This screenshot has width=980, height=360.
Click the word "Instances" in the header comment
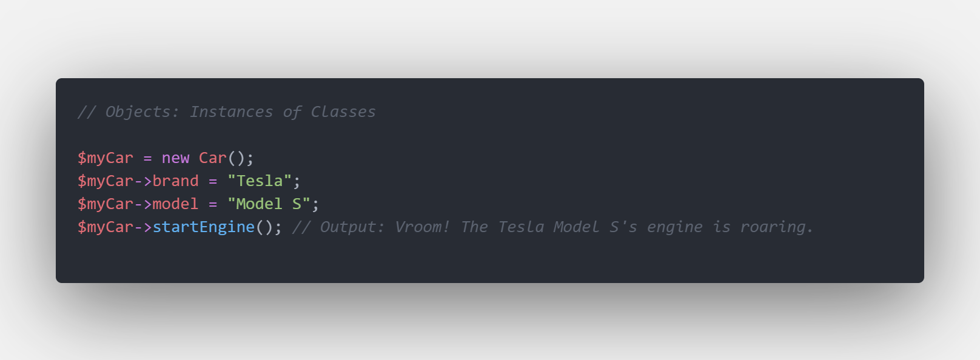tap(231, 112)
